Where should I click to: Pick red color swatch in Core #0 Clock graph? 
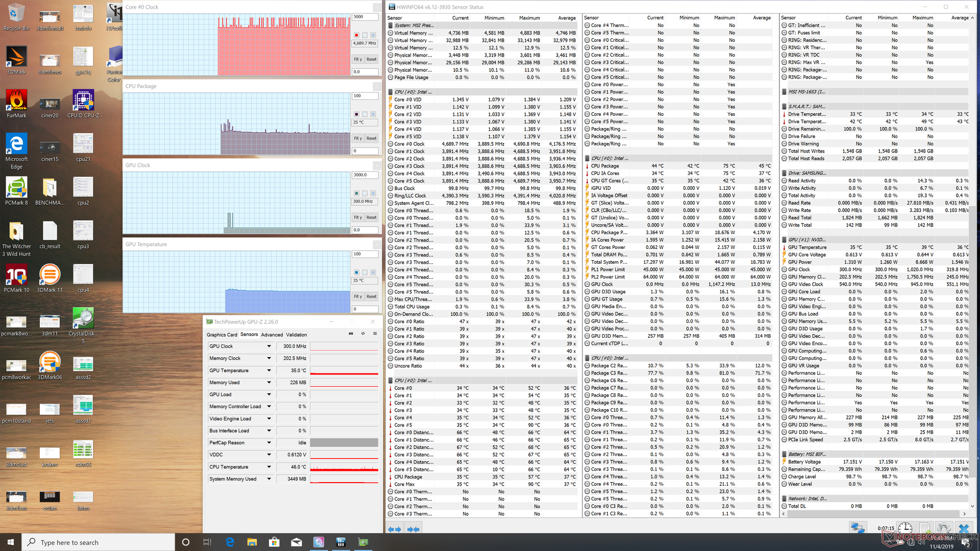pyautogui.click(x=356, y=35)
